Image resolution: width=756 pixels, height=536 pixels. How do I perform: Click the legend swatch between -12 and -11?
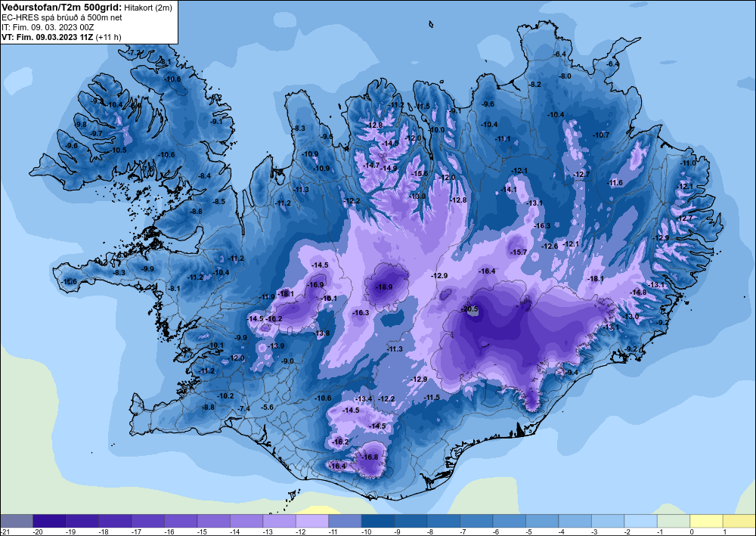[312, 521]
